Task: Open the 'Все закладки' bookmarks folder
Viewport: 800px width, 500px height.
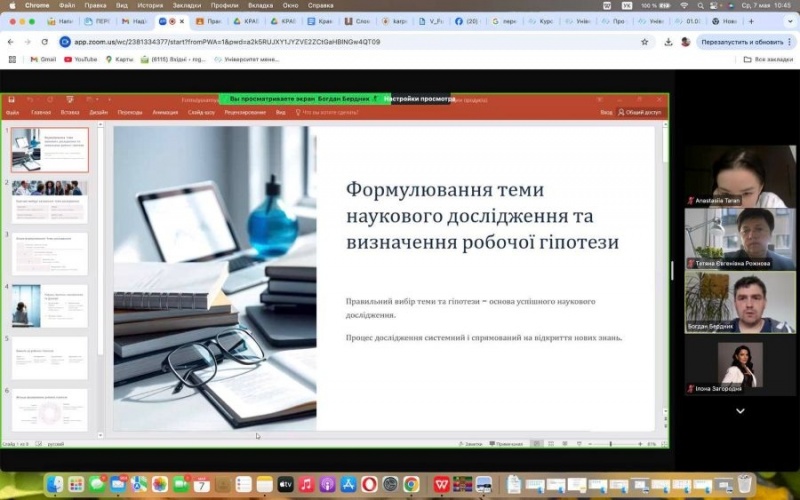Action: [x=768, y=59]
